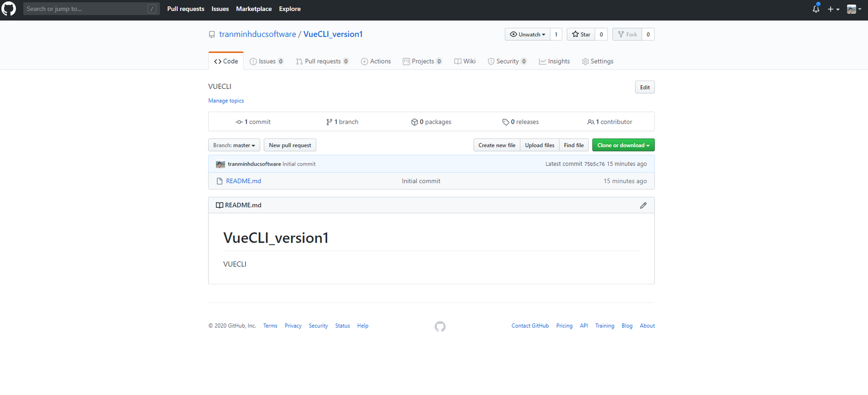Click the Fork button

coord(627,35)
